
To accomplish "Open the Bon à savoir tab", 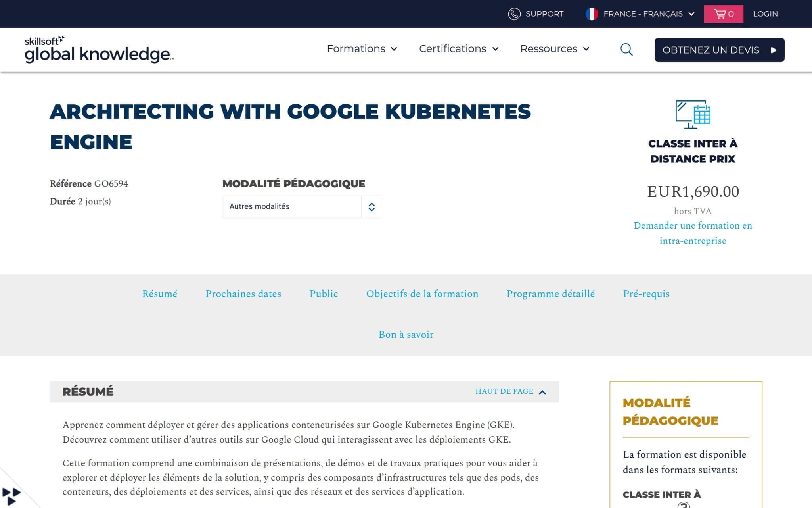I will 406,335.
